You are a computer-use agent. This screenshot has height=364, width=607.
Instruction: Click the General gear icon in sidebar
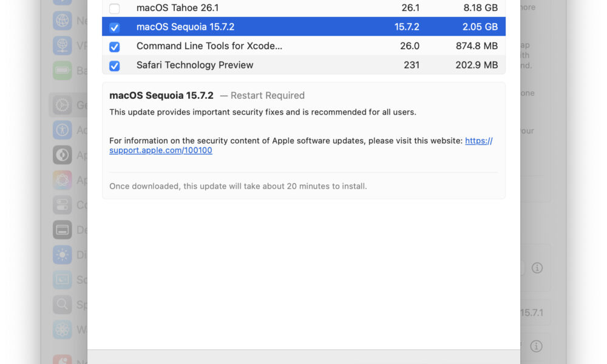(63, 105)
